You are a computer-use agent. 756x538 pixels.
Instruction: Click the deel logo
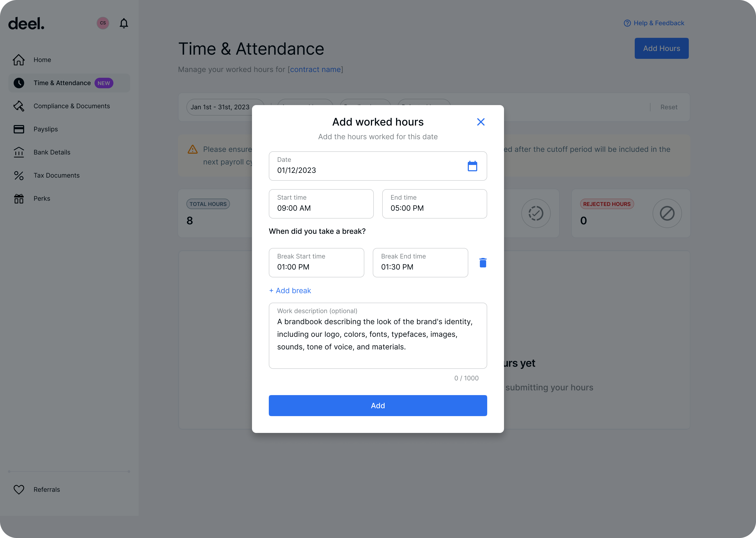[x=26, y=24]
